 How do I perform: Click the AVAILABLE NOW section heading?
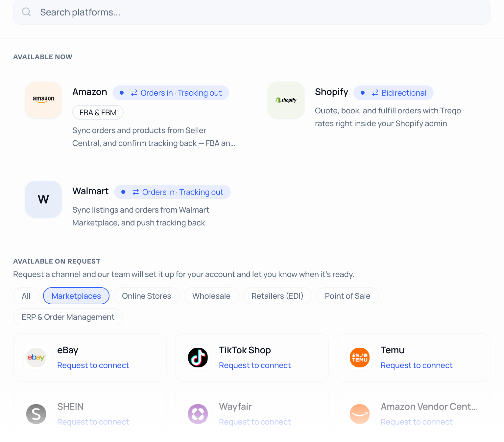click(43, 57)
